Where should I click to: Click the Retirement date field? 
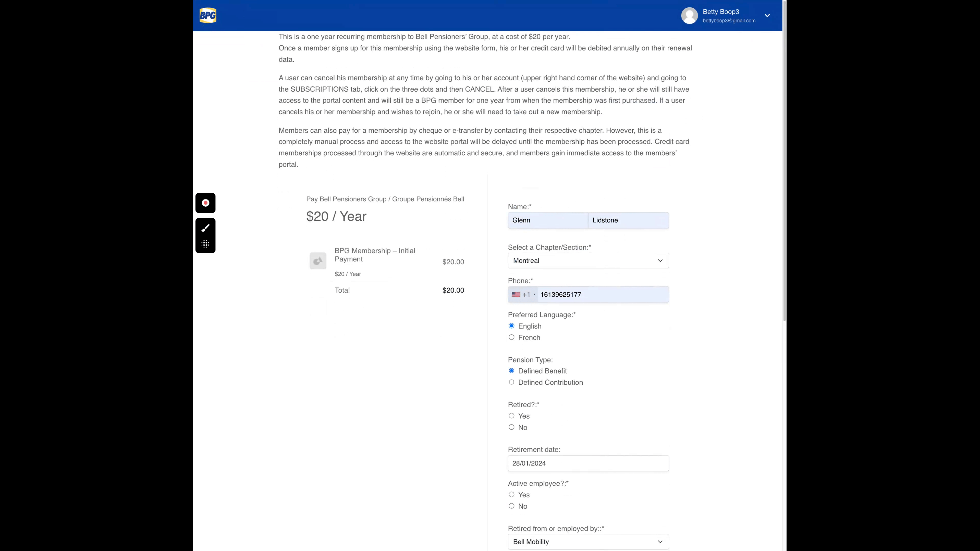pos(588,463)
